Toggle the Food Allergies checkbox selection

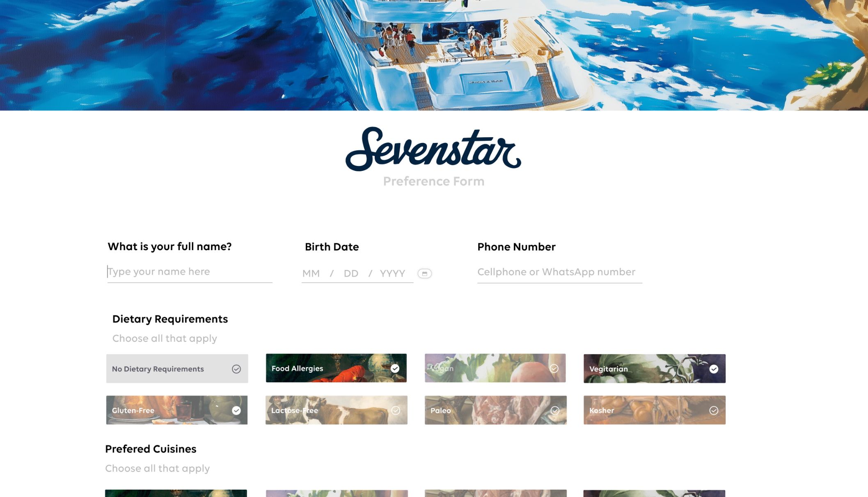click(x=395, y=368)
